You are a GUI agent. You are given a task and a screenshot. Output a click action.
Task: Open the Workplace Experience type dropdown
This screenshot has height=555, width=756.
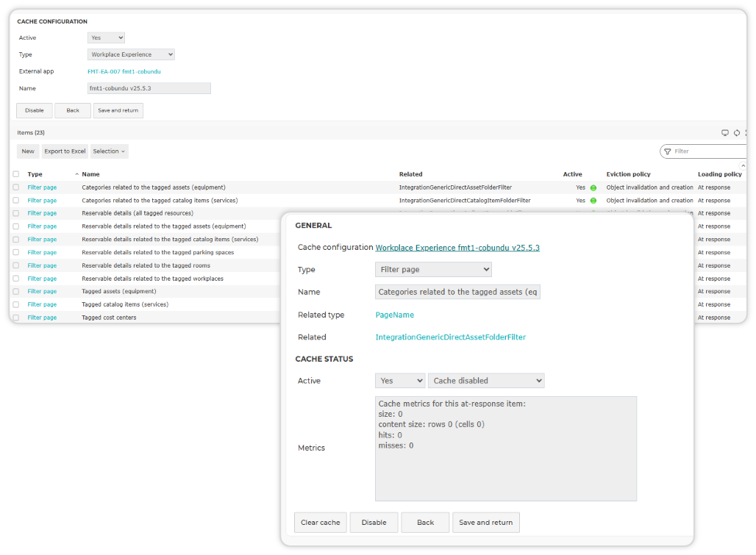(131, 54)
